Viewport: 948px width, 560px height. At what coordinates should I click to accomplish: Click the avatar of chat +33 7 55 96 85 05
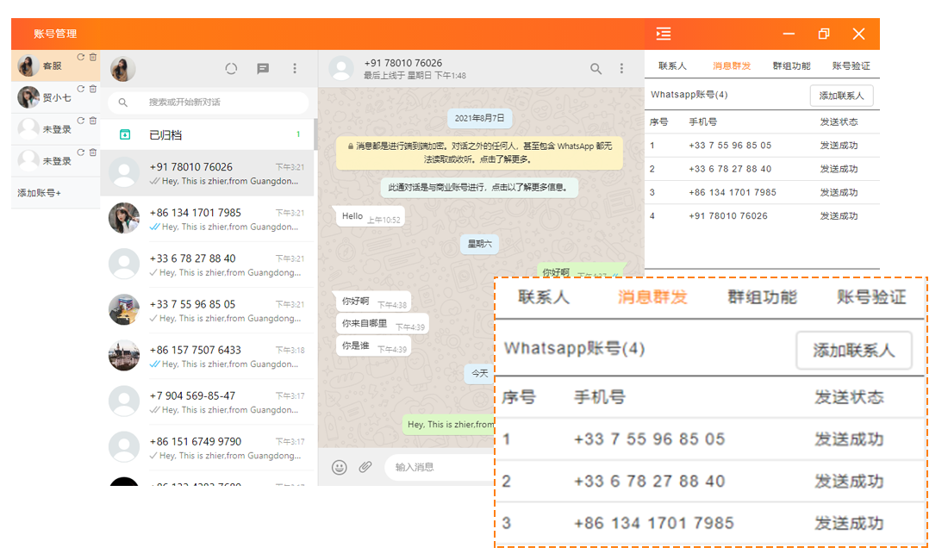click(x=124, y=310)
